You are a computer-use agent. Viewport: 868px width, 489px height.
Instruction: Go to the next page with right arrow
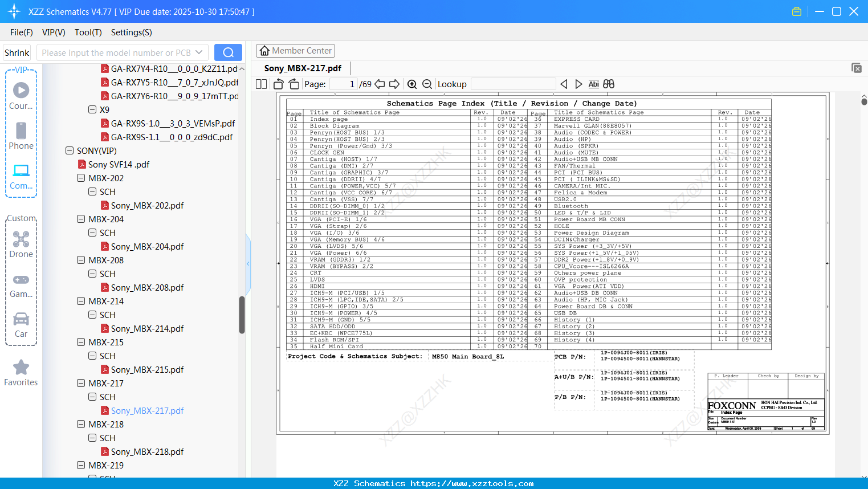click(x=394, y=84)
